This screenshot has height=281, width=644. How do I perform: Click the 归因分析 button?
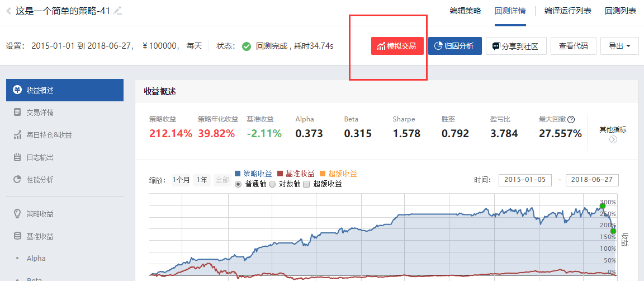point(454,46)
